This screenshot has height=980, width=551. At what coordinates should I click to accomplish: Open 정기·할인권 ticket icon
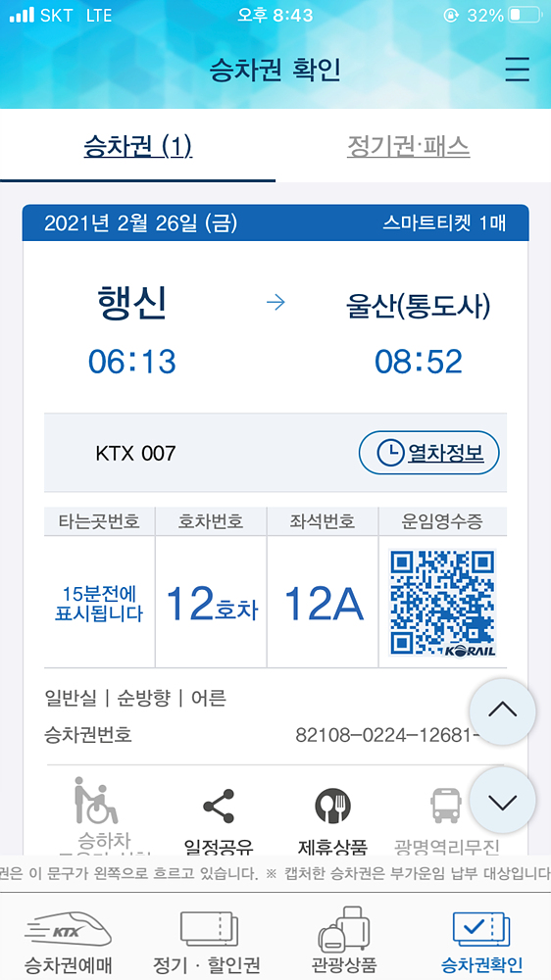[207, 929]
